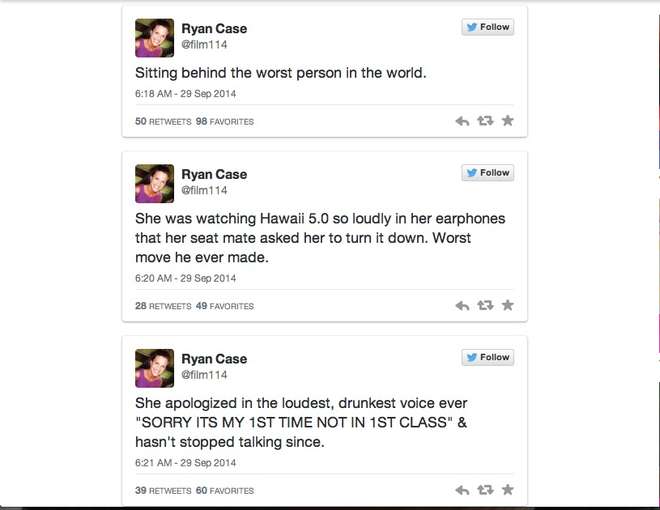660x510 pixels.
Task: Retweet the Hawaii 5.0 tweet
Action: (485, 305)
